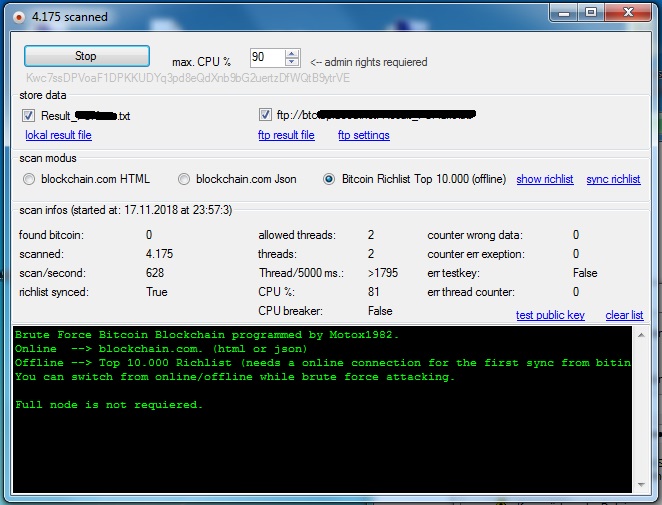Click the 'counter err exeption:' label
Screen dimensions: 662x505
(476, 254)
